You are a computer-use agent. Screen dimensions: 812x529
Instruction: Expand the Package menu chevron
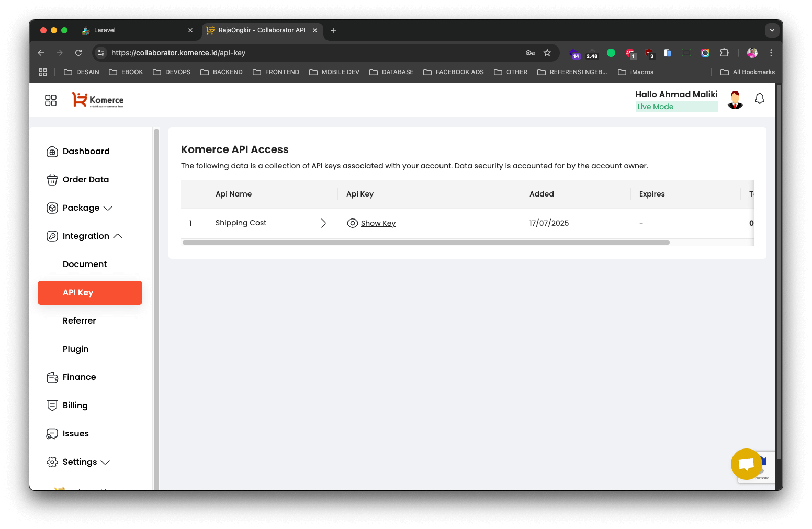click(108, 208)
